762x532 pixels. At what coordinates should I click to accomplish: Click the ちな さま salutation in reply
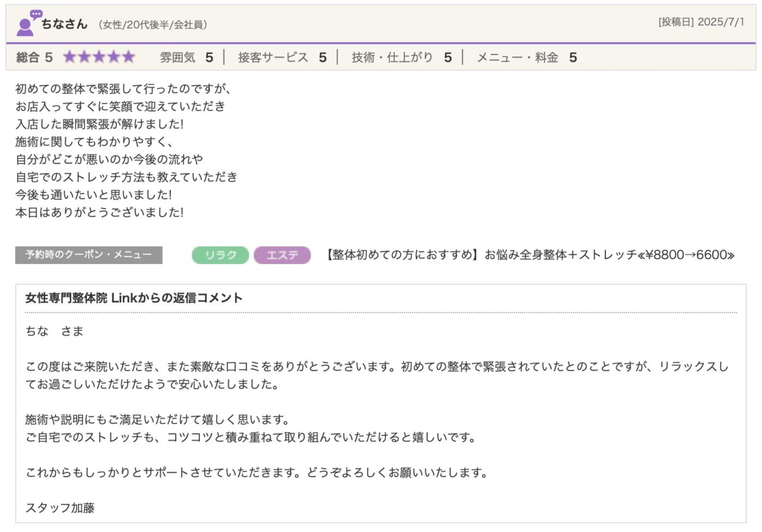pos(55,331)
